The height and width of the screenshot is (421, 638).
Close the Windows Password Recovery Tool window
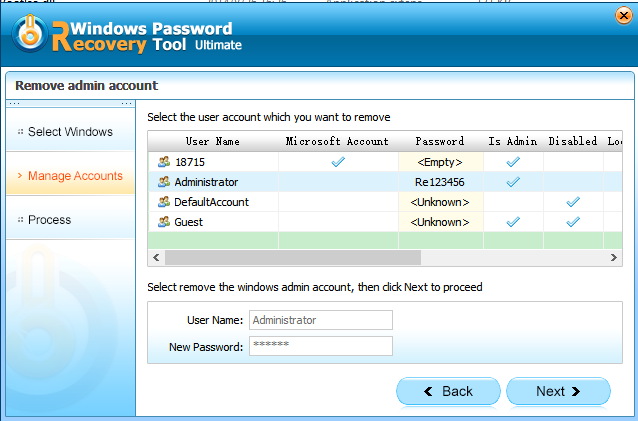tap(623, 16)
